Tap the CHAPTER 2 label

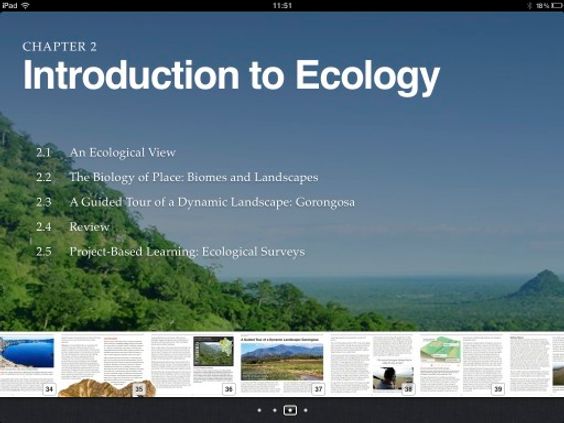tap(59, 47)
